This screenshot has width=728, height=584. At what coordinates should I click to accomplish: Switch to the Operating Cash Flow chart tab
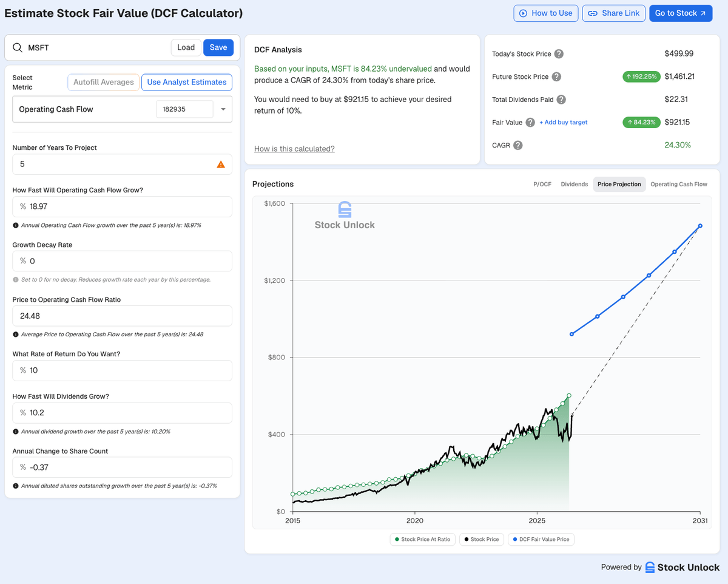(x=679, y=185)
